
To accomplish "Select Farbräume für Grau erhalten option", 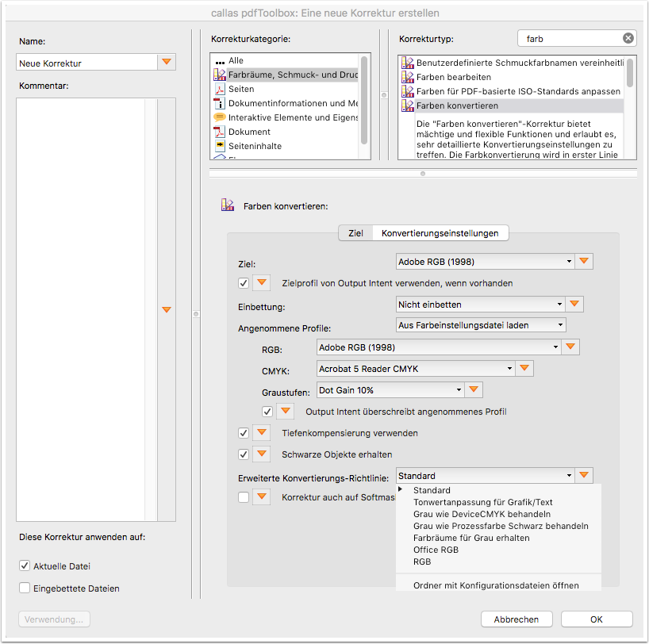I will tap(498, 538).
